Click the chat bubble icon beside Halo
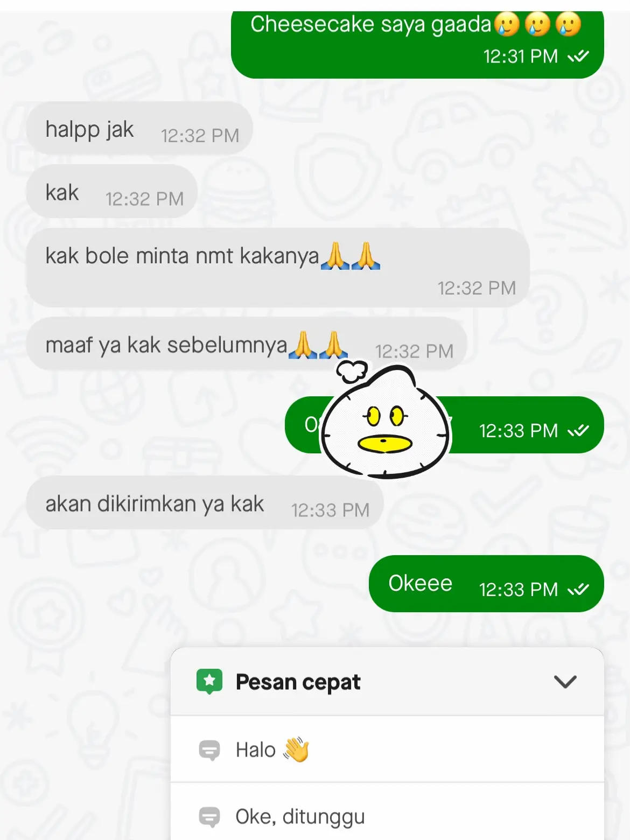This screenshot has height=840, width=630. (209, 750)
